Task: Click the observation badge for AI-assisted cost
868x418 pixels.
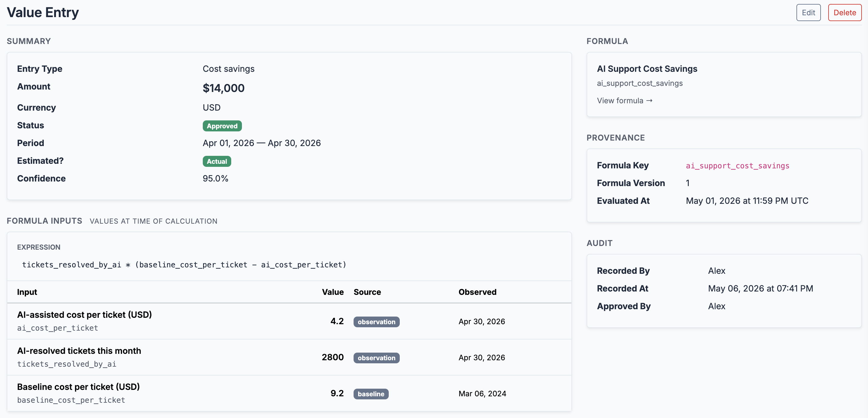Action: [x=377, y=322]
